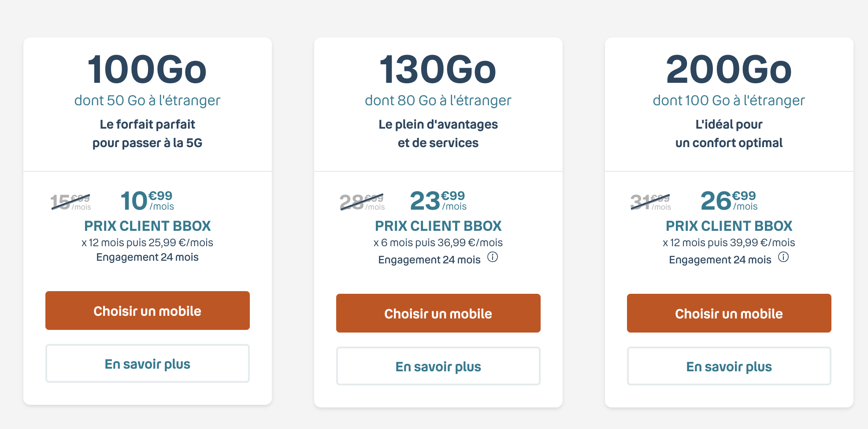Learn more about the 200Go plan

point(729,366)
